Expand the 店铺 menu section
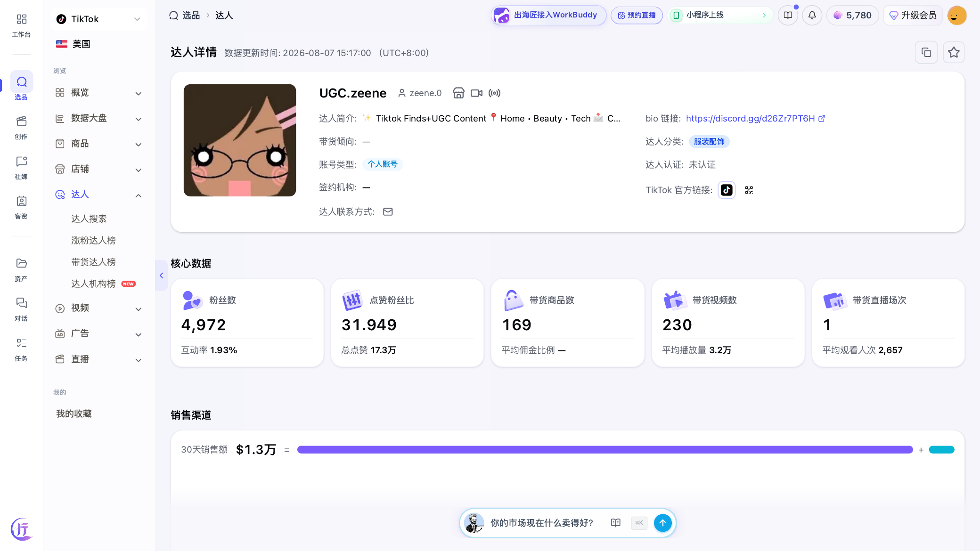980x551 pixels. click(98, 169)
